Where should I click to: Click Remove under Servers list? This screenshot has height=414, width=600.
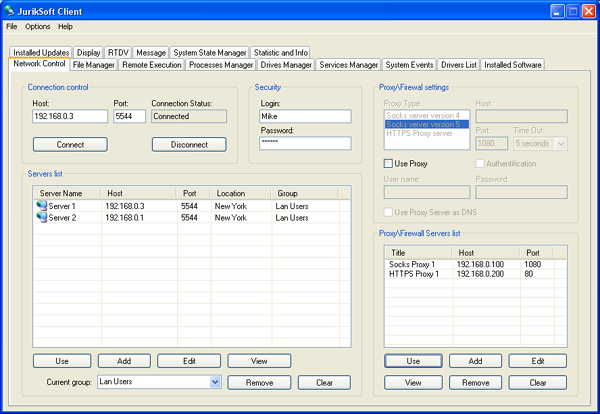coord(259,383)
